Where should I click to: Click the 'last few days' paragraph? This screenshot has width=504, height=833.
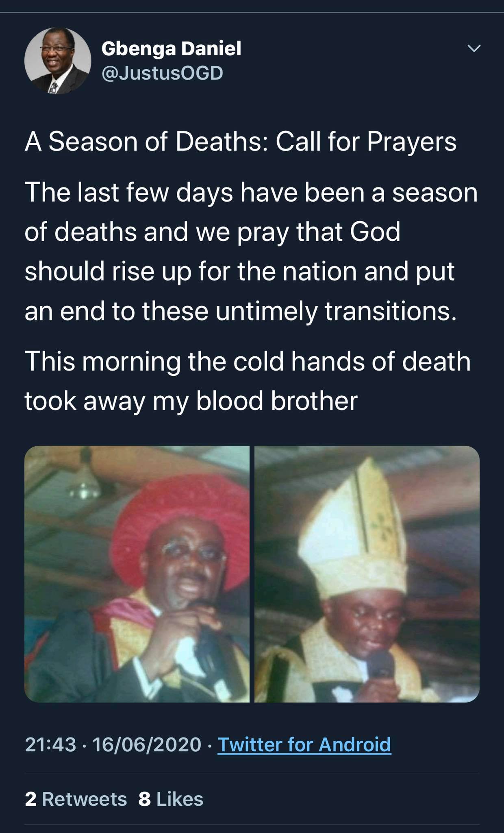point(251,251)
